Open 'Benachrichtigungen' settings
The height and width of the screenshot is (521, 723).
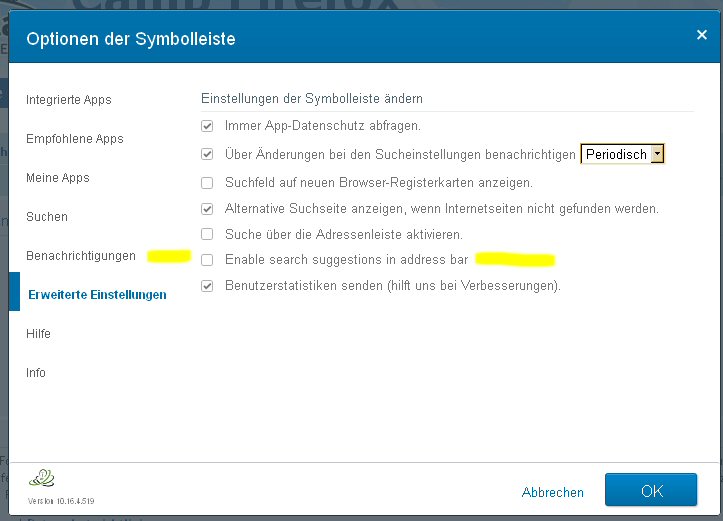[x=81, y=256]
